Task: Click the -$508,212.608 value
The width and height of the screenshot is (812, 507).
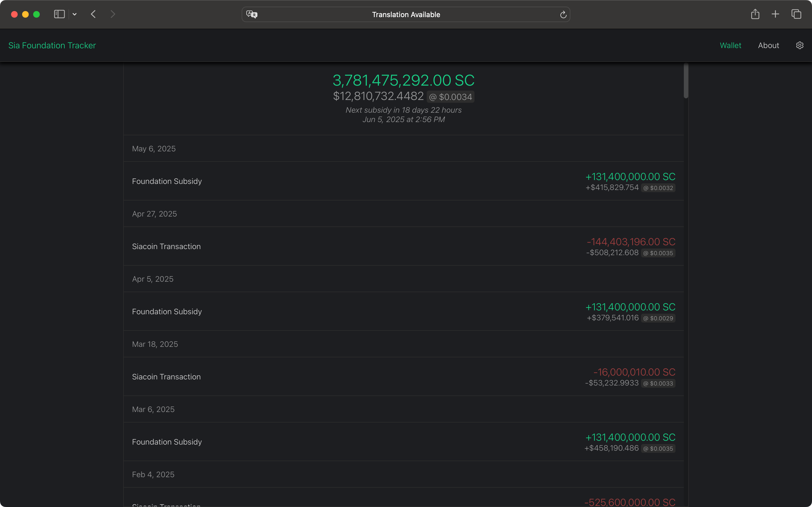Action: [x=612, y=252]
